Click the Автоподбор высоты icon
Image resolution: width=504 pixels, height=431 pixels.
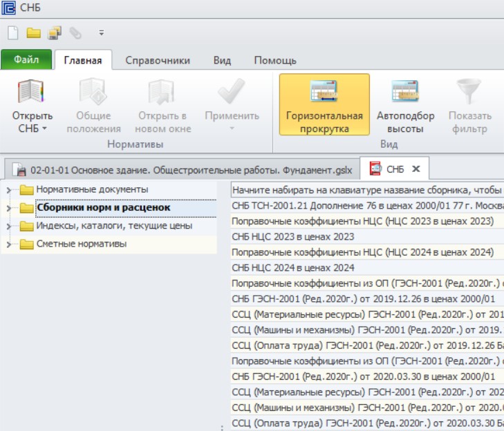pos(405,91)
